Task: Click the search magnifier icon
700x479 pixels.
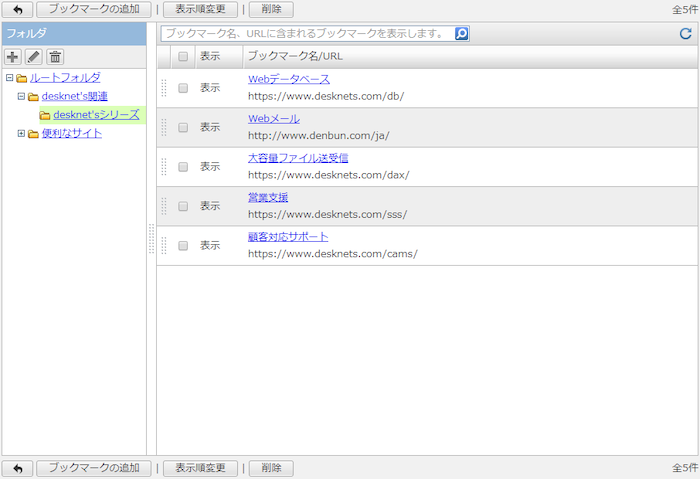Action: click(461, 33)
